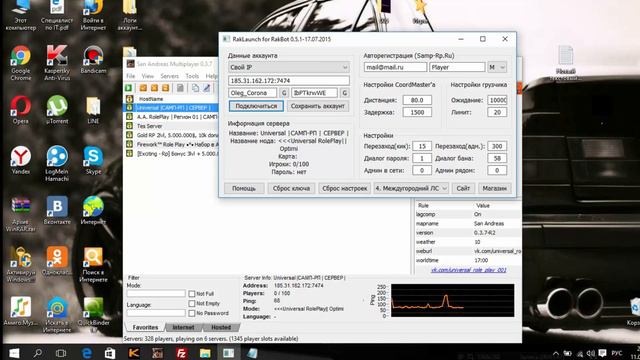The width and height of the screenshot is (640, 360).
Task: Click the copy server info icon in SA-MP toolbar
Action: 195,88
